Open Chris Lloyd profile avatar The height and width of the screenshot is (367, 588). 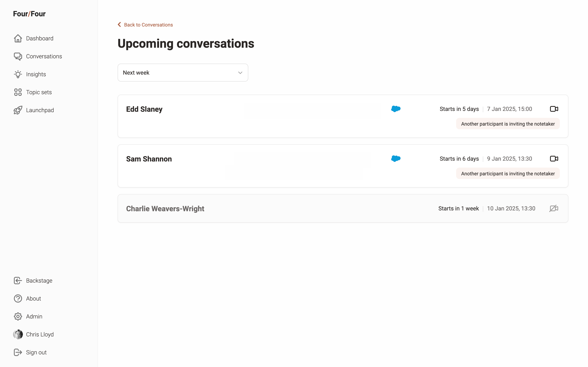point(18,334)
